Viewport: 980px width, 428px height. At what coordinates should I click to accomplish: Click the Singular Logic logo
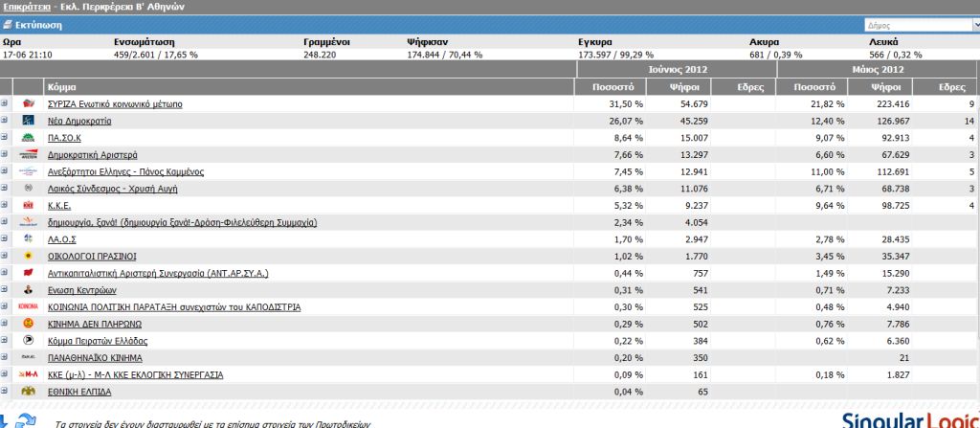(x=911, y=420)
